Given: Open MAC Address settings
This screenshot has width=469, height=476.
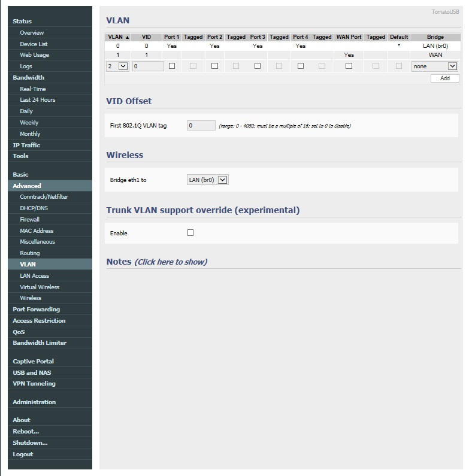Looking at the screenshot, I should pos(37,231).
